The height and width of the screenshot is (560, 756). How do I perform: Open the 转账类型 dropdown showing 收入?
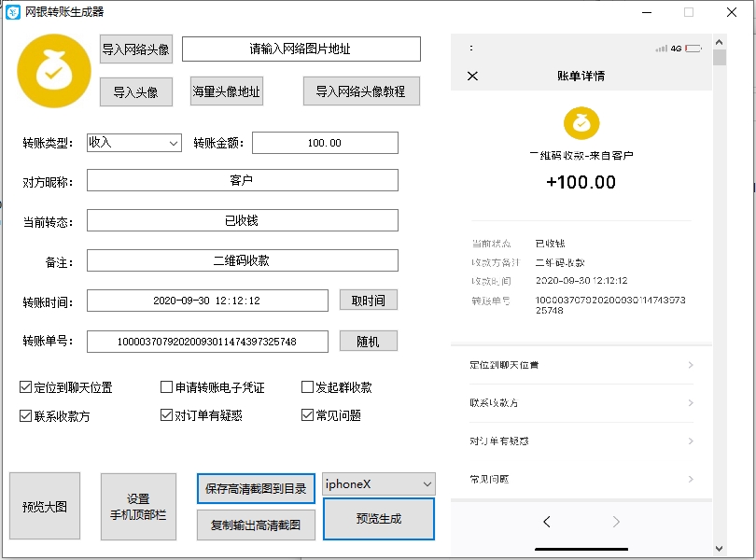[x=131, y=143]
